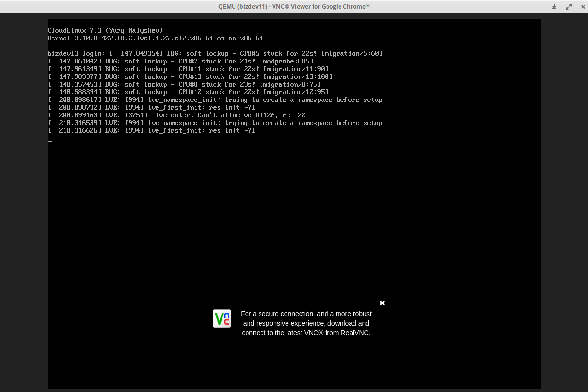The image size is (588, 392).
Task: Click the CPU#7 modprobe soft lockup line
Action: 181,62
